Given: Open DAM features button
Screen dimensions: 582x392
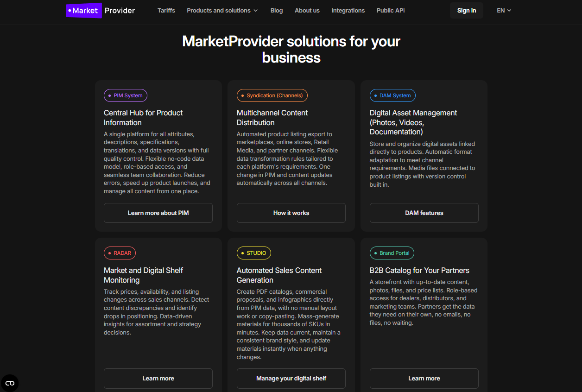Looking at the screenshot, I should point(424,213).
